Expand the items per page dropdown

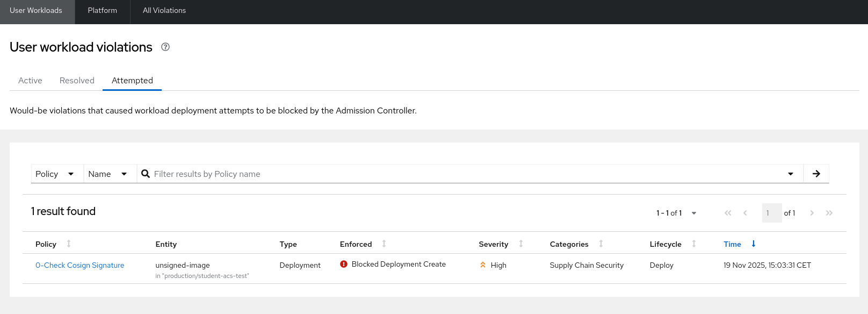676,213
